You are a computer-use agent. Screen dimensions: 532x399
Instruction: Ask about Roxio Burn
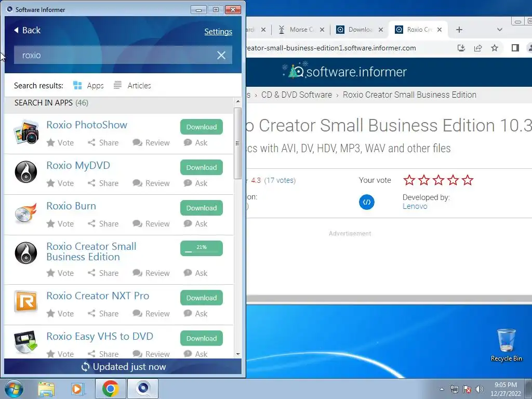tap(195, 223)
